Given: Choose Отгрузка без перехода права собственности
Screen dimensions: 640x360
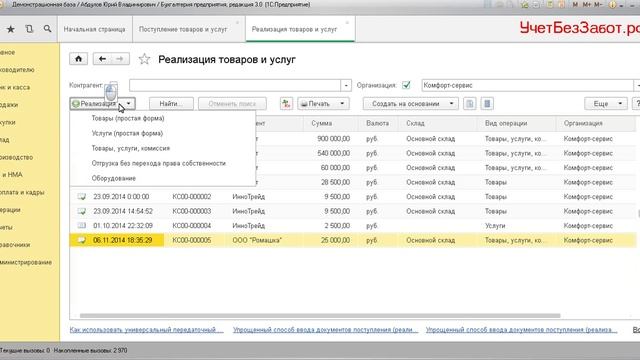Looking at the screenshot, I should (158, 163).
